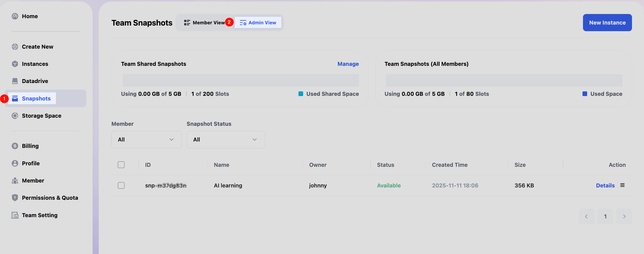Click the Instances cube icon
This screenshot has height=254, width=644.
pos(15,64)
